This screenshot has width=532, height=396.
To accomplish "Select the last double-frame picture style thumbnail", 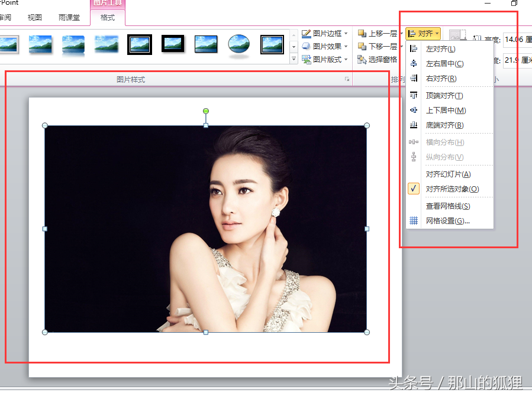I will (x=272, y=44).
